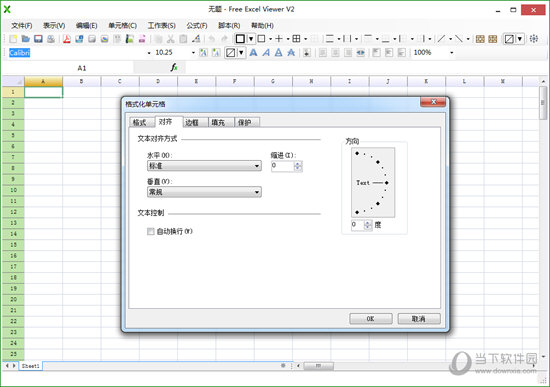This screenshot has height=387, width=550.
Task: Open the font size 10.25 dropdown
Action: (193, 53)
